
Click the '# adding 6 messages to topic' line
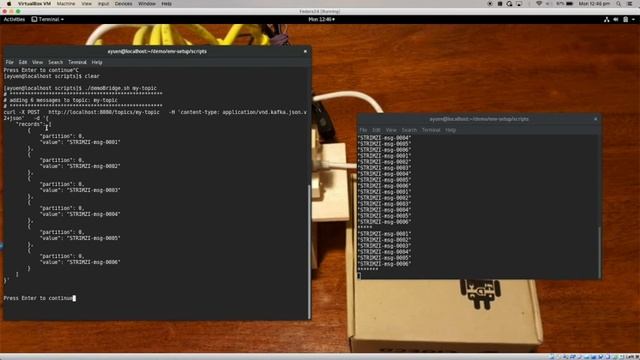click(x=60, y=100)
